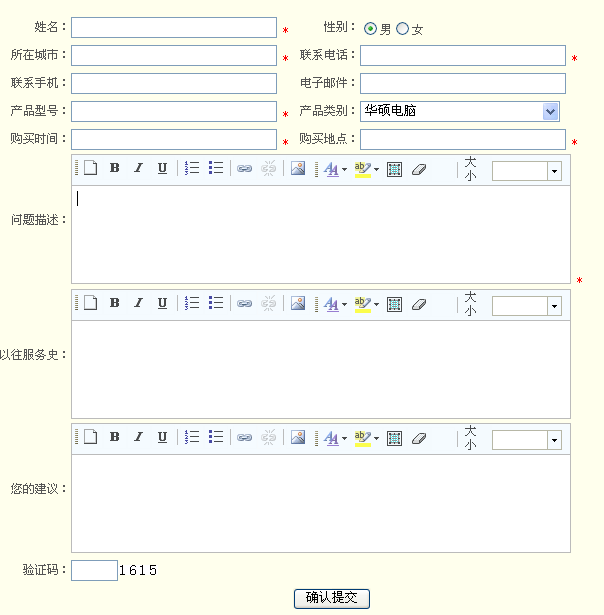Image resolution: width=604 pixels, height=615 pixels.
Task: Insert numbered list in 以往服务史 editor
Action: (x=192, y=303)
